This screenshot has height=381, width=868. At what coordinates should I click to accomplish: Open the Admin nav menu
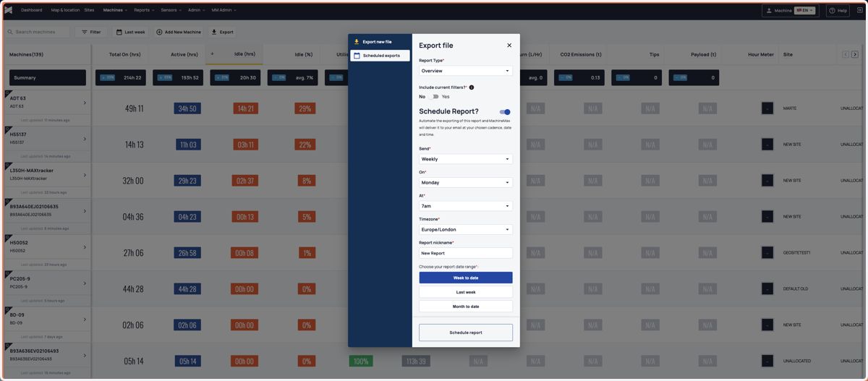pos(196,10)
